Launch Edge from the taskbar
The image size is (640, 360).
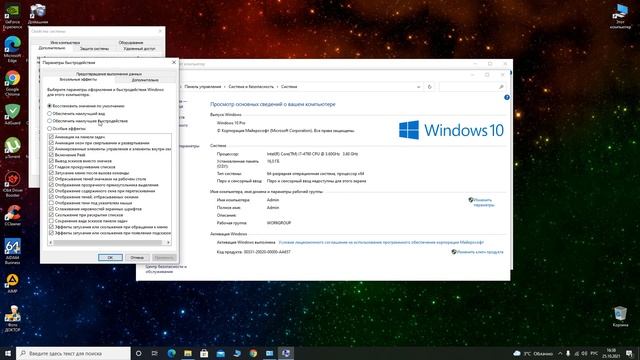[171, 353]
